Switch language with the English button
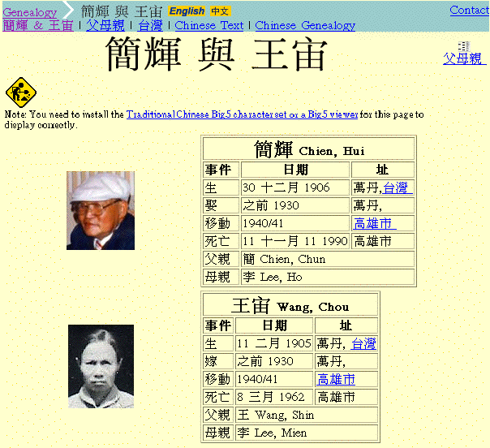Screen dimensions: 490x448 tap(187, 11)
